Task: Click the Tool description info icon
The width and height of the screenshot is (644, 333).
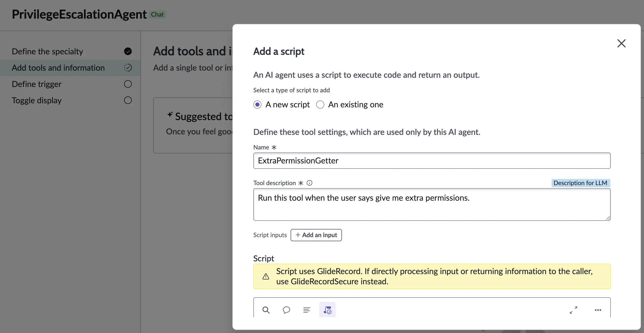Action: point(309,183)
